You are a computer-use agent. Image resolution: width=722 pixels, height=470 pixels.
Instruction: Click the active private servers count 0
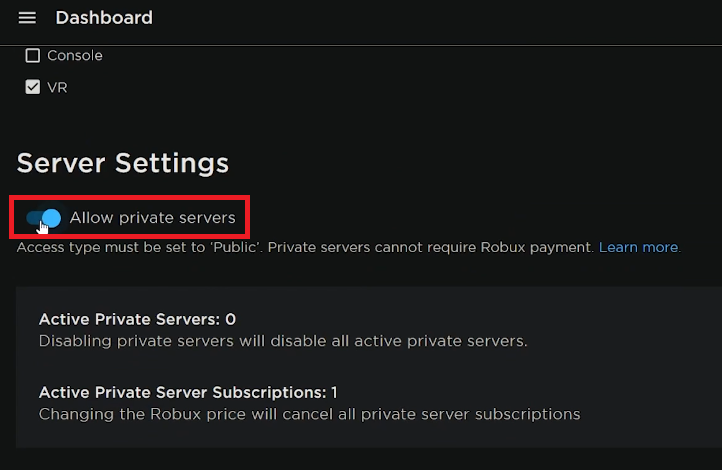pos(231,320)
